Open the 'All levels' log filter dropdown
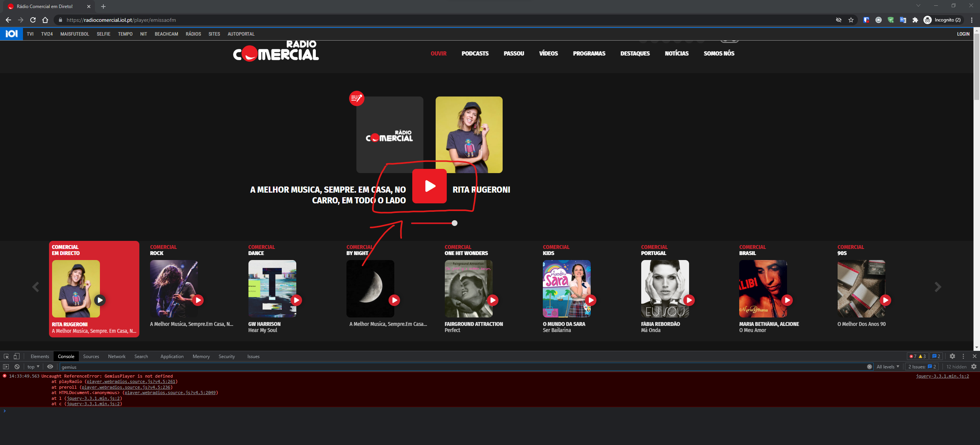Screen dimensions: 980x445 [x=887, y=366]
